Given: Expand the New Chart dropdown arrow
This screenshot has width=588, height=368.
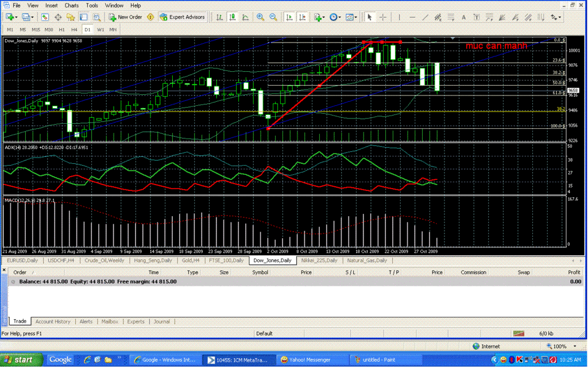Looking at the screenshot, I should 16,17.
